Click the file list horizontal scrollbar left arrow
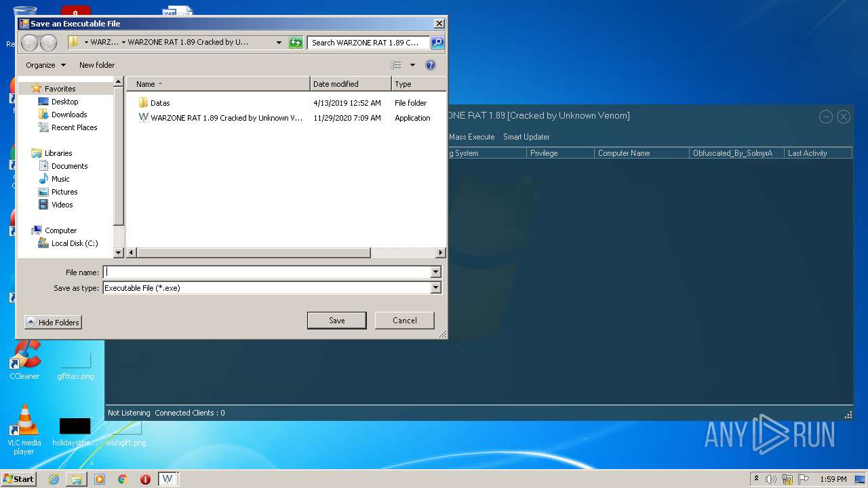The height and width of the screenshot is (488, 868). coord(132,253)
